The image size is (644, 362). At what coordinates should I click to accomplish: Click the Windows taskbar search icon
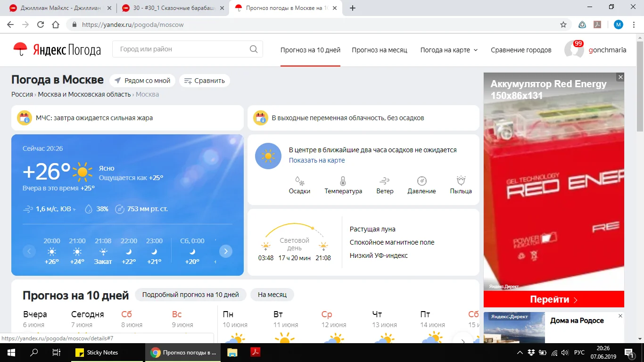point(34,353)
